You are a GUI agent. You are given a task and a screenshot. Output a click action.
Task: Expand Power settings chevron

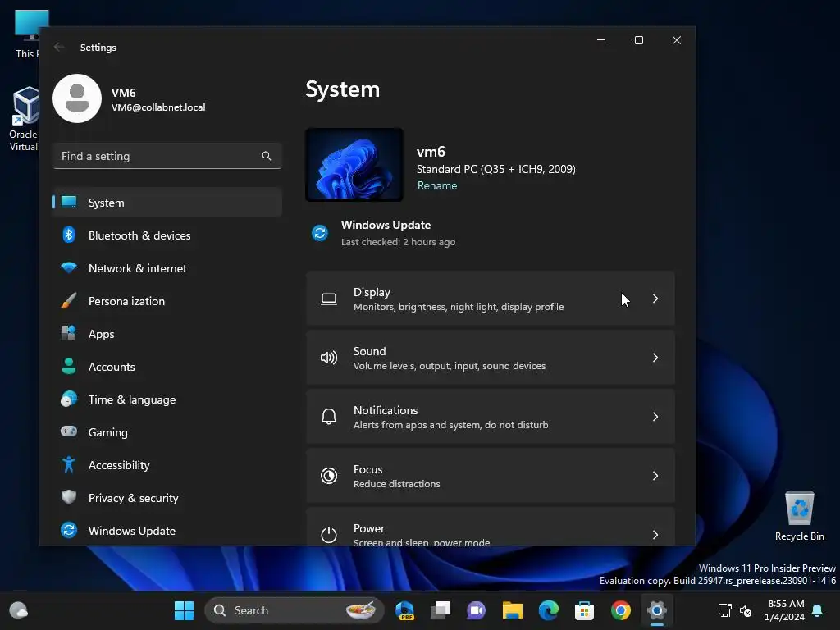[x=655, y=535]
